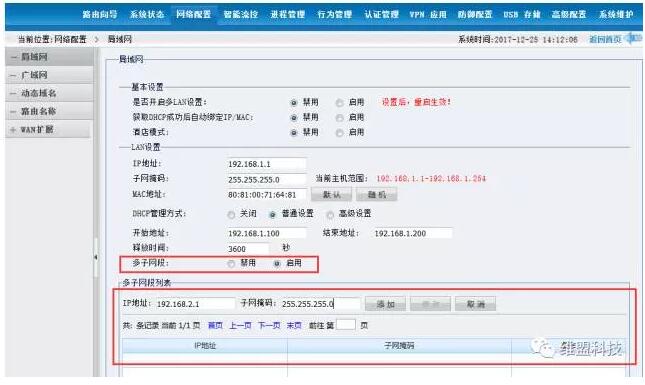This screenshot has width=645, height=385.
Task: Enable 酒店模式 radio option
Action: (x=339, y=133)
